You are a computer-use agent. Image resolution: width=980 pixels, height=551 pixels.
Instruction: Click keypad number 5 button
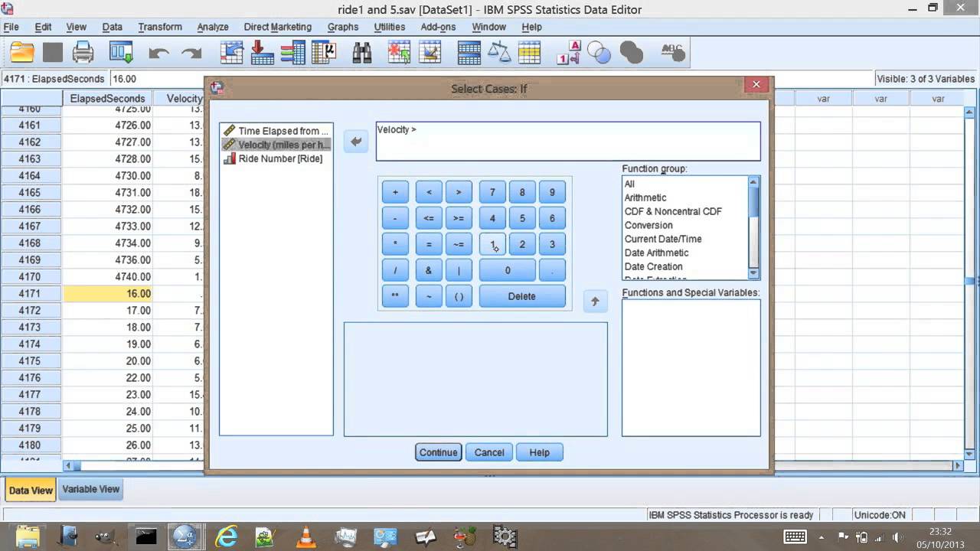(x=522, y=218)
